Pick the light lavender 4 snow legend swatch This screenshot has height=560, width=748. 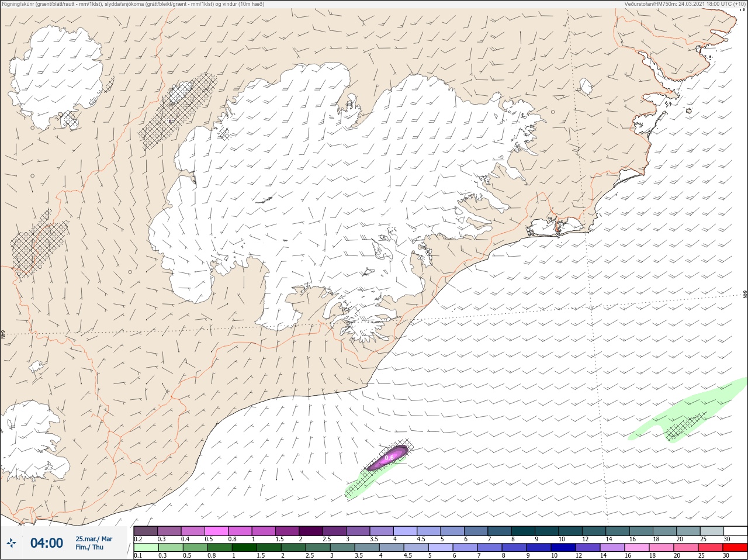405,531
